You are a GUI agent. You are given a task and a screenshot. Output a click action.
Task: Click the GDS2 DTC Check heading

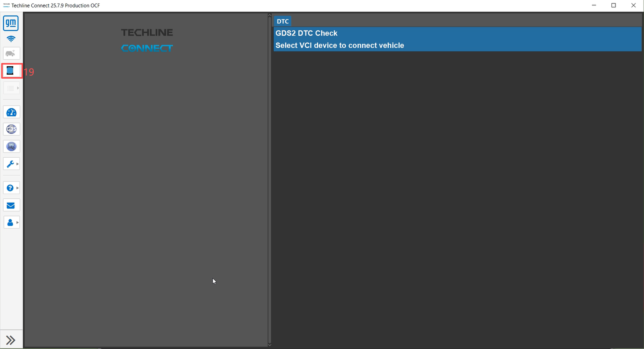pyautogui.click(x=307, y=33)
